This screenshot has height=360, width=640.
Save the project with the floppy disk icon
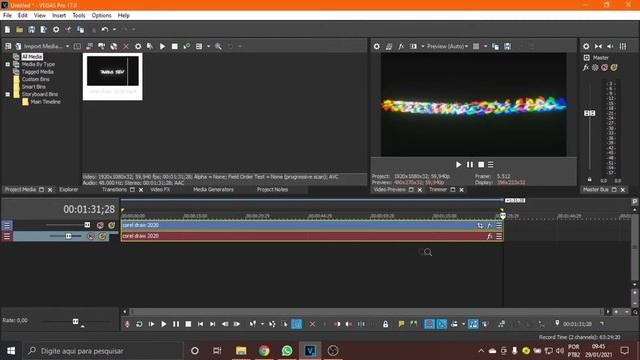pos(31,30)
